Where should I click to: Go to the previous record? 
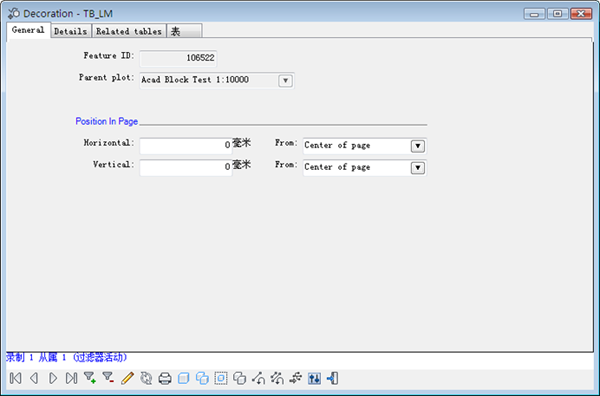point(34,378)
